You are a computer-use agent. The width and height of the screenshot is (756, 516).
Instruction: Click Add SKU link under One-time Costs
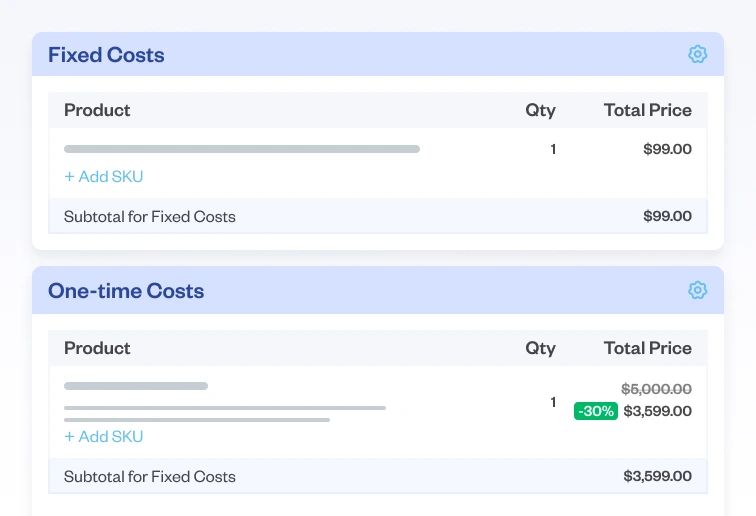click(x=104, y=437)
